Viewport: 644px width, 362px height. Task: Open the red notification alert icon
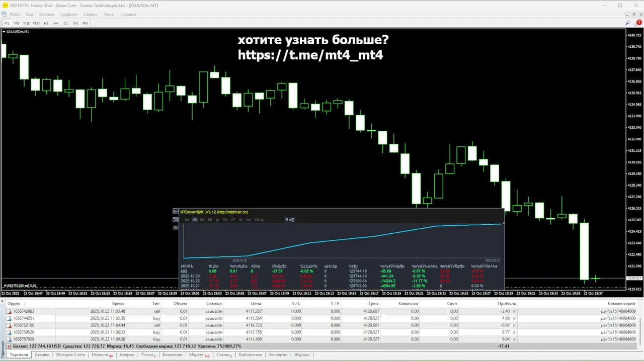639,23
